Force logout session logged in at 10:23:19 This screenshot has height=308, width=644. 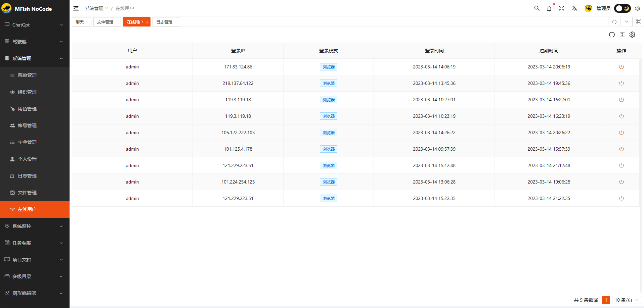pos(621,116)
